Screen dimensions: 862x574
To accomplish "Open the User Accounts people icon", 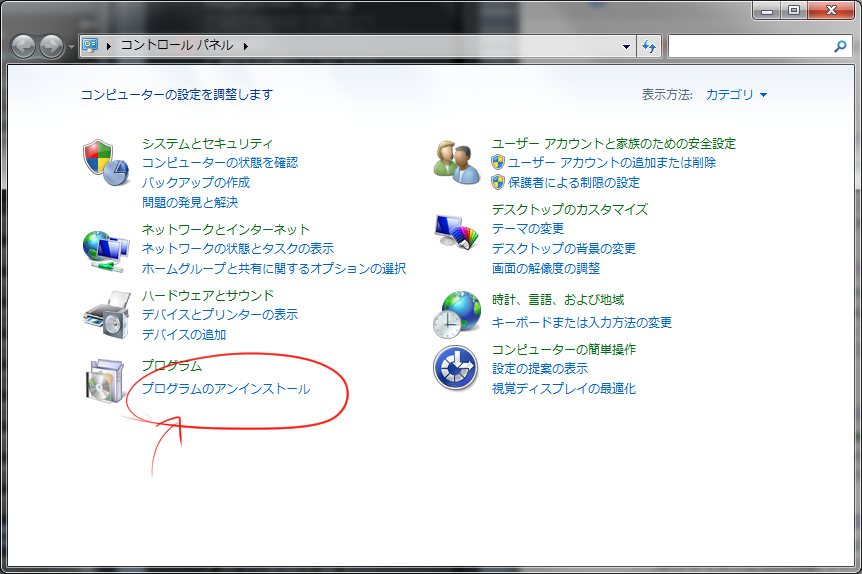I will click(x=457, y=162).
